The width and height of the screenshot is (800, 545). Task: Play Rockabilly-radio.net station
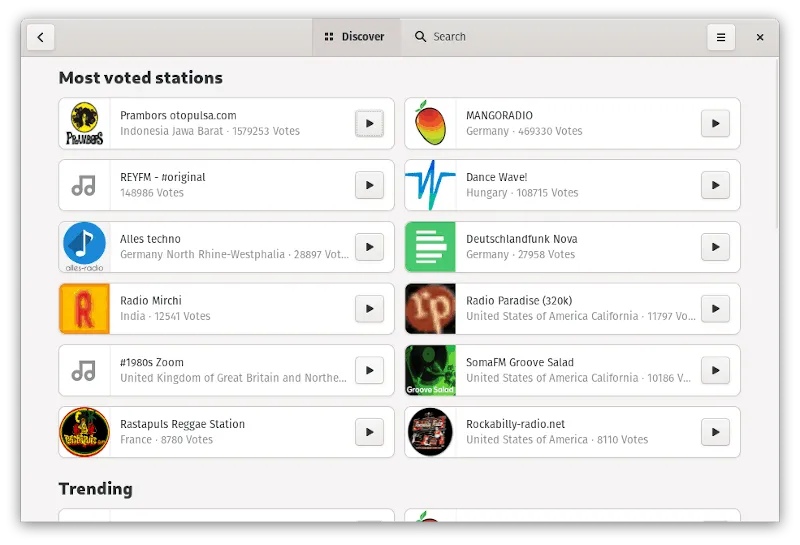pyautogui.click(x=715, y=432)
